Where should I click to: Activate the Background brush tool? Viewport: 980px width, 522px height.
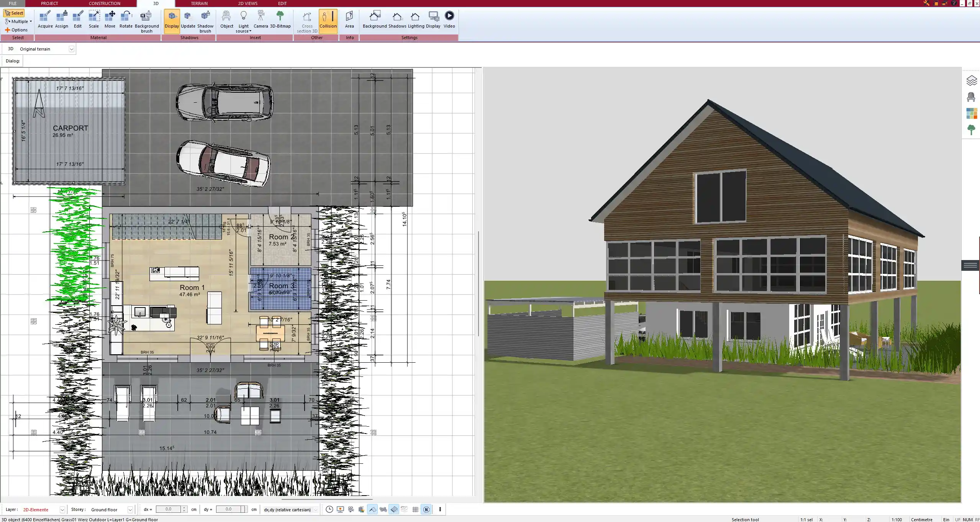click(147, 22)
